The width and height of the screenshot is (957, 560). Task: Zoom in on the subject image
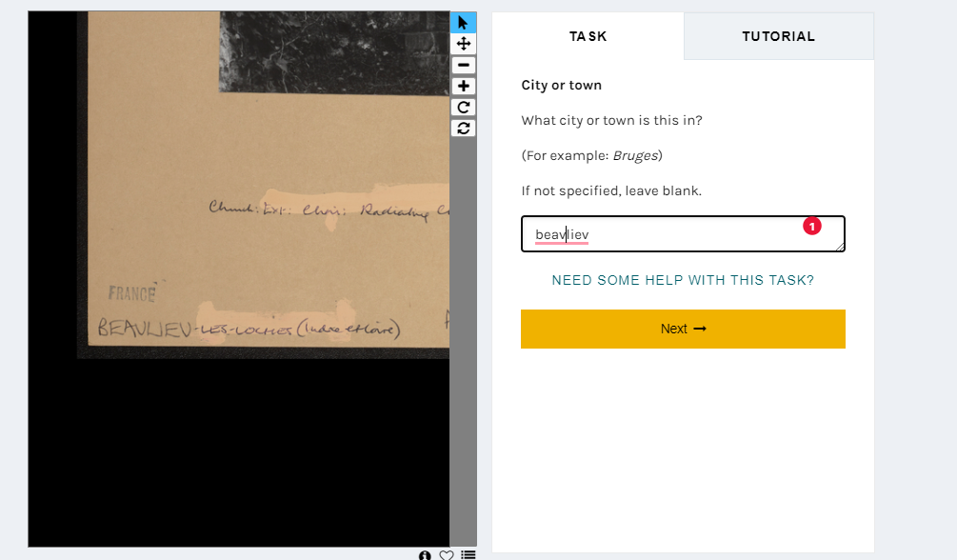pyautogui.click(x=463, y=86)
